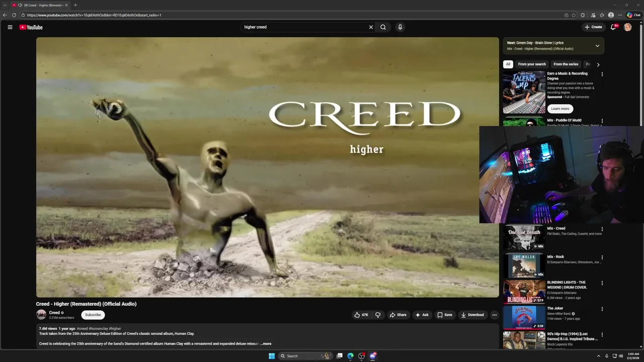Open the Full Sail University ad thumbnail
The image size is (644, 362).
click(x=524, y=93)
